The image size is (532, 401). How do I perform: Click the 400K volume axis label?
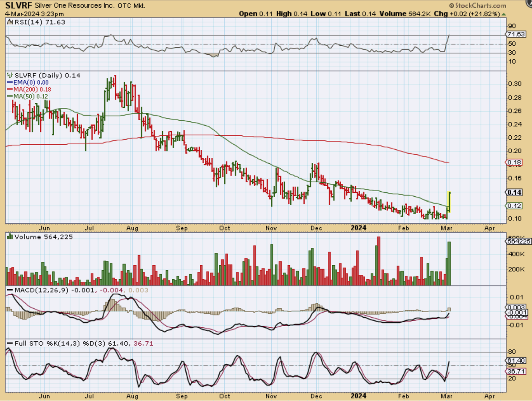point(516,254)
